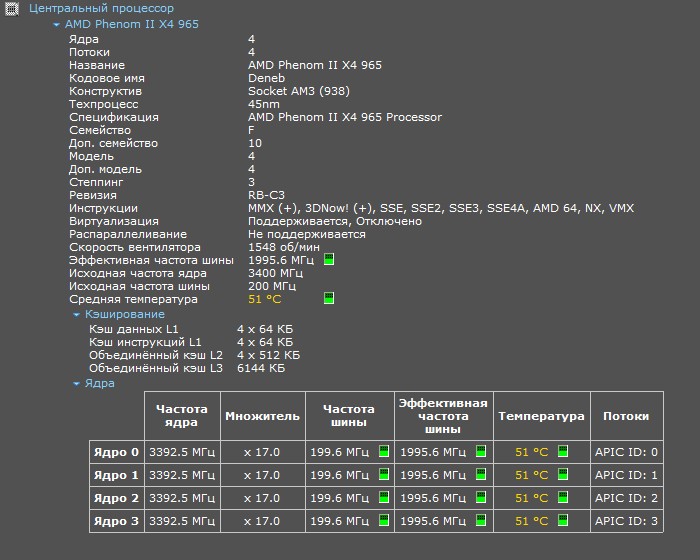
Task: Select the Техпроцесс value 45nm
Action: pyautogui.click(x=264, y=104)
